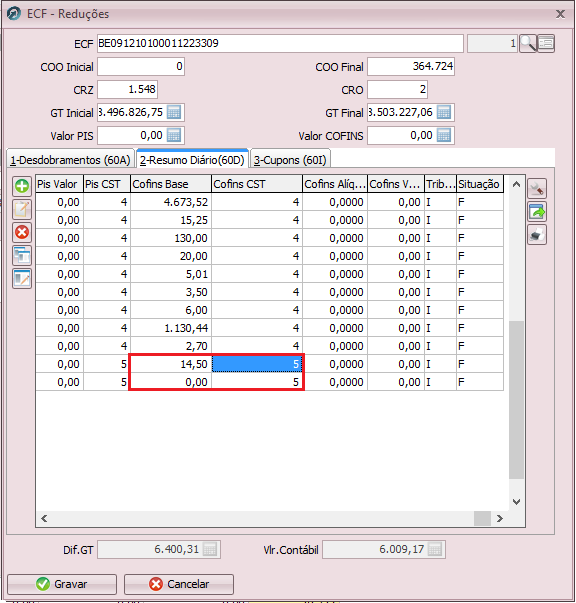Screen dimensions: 576x603
Task: Click the red delete record icon
Action: click(22, 232)
